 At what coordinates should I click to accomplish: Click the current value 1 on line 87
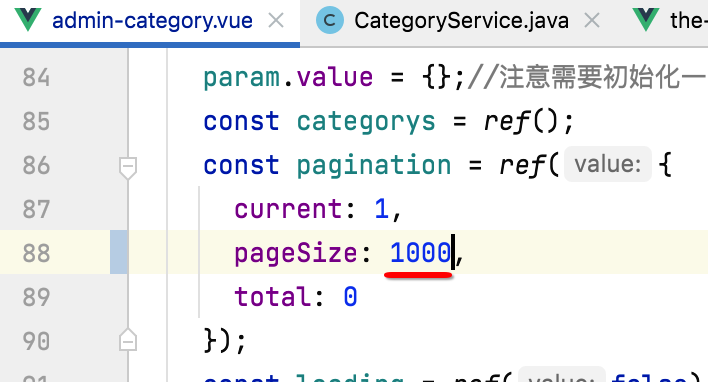(x=382, y=209)
